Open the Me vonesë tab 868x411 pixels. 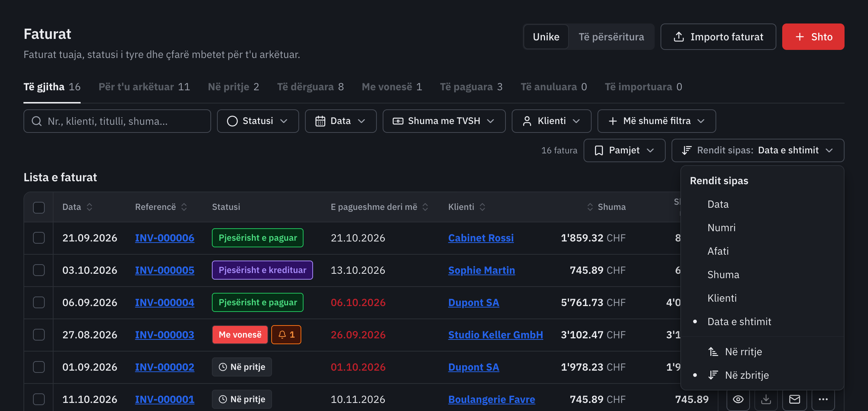392,87
